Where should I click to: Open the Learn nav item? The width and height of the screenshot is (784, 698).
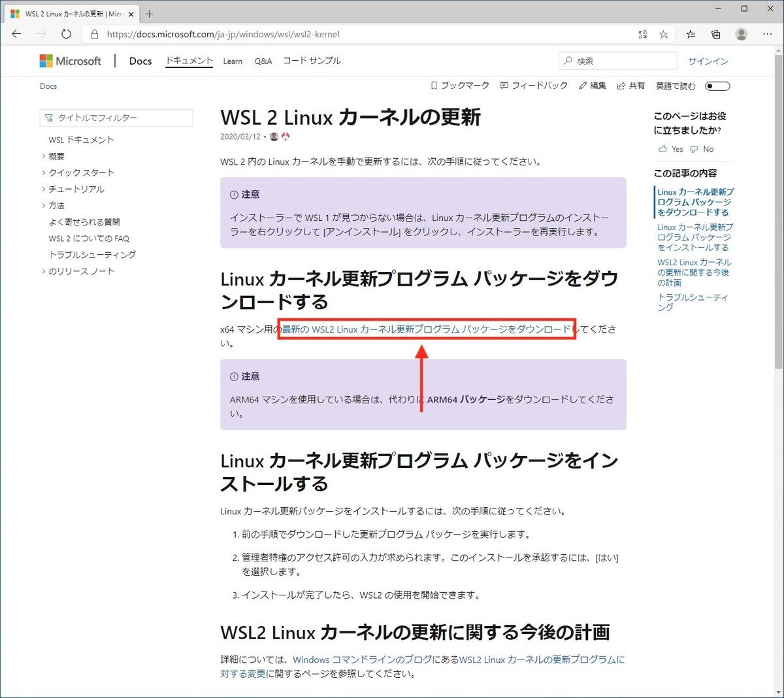(233, 61)
